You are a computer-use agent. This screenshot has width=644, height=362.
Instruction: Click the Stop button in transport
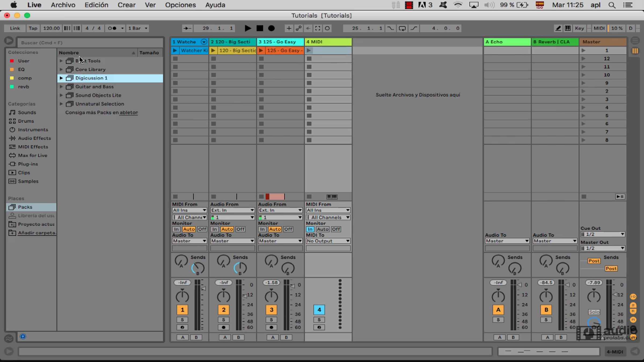pyautogui.click(x=259, y=28)
